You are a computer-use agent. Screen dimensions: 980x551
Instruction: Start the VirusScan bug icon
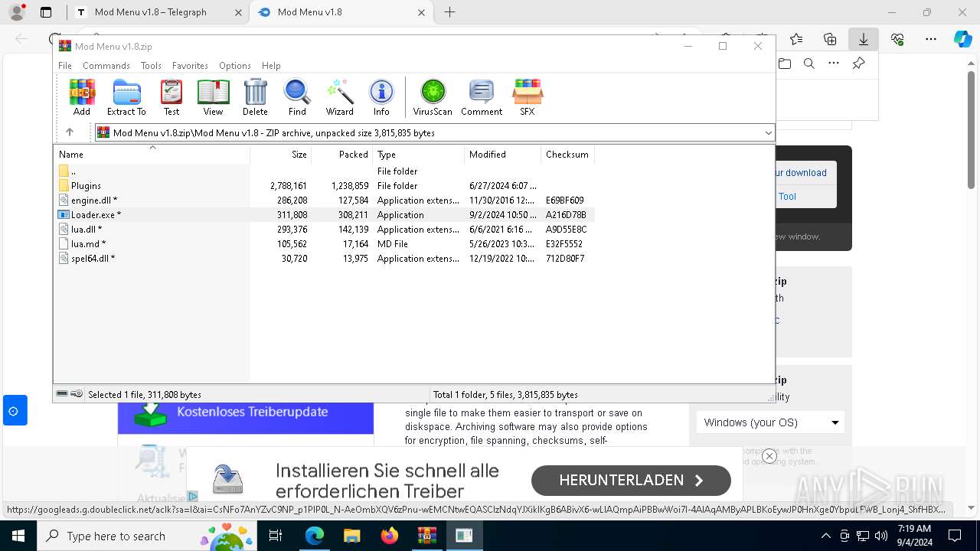pos(433,97)
